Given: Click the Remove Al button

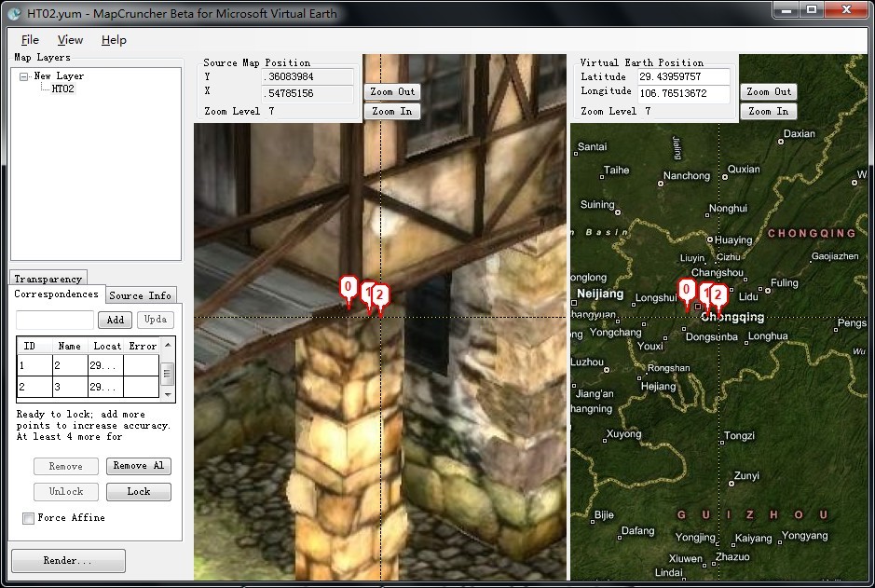Looking at the screenshot, I should tap(139, 465).
